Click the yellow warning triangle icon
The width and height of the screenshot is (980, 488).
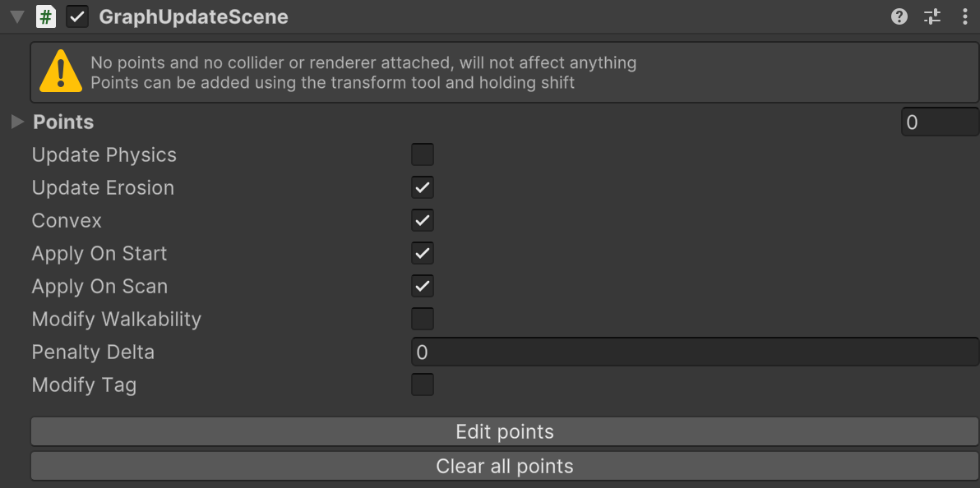60,71
